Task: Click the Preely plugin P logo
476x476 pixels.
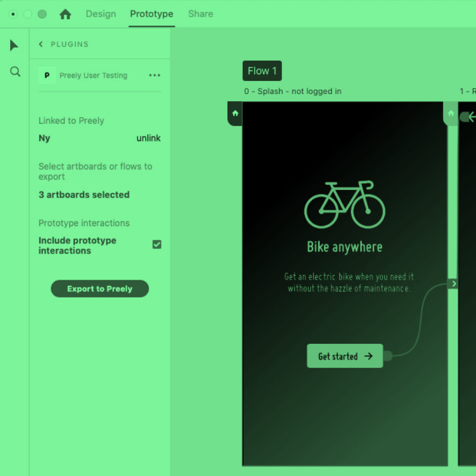Action: point(47,76)
